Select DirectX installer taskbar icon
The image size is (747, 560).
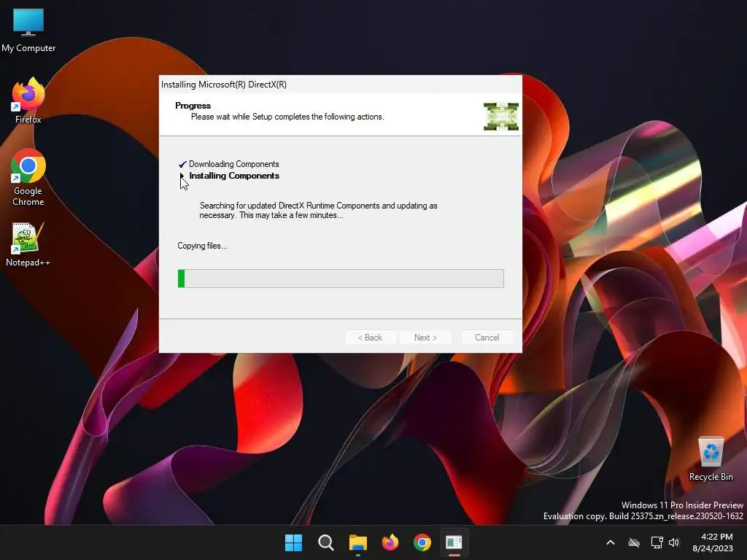454,542
